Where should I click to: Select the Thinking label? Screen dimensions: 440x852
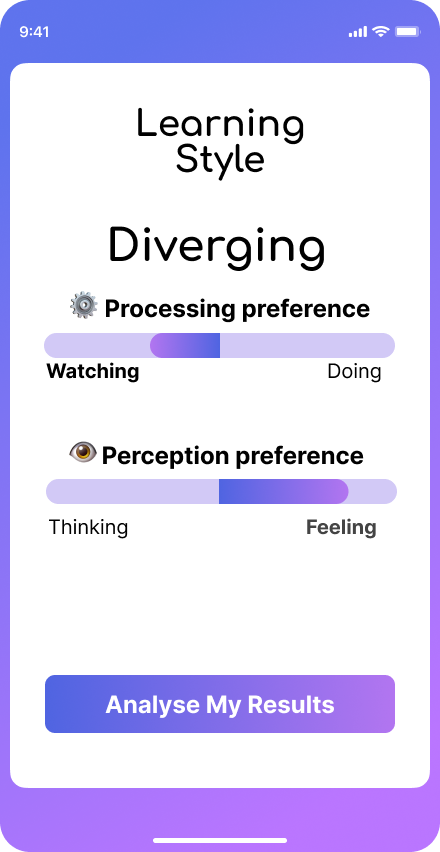click(x=89, y=528)
